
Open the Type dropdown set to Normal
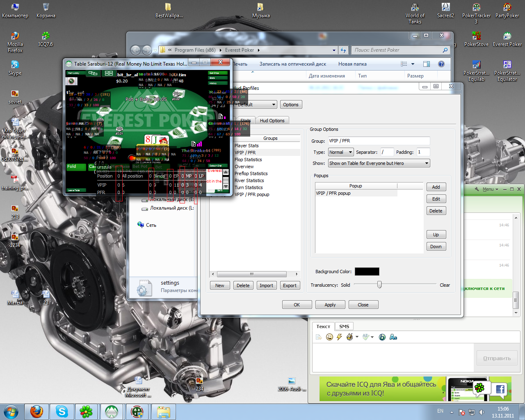click(x=341, y=152)
